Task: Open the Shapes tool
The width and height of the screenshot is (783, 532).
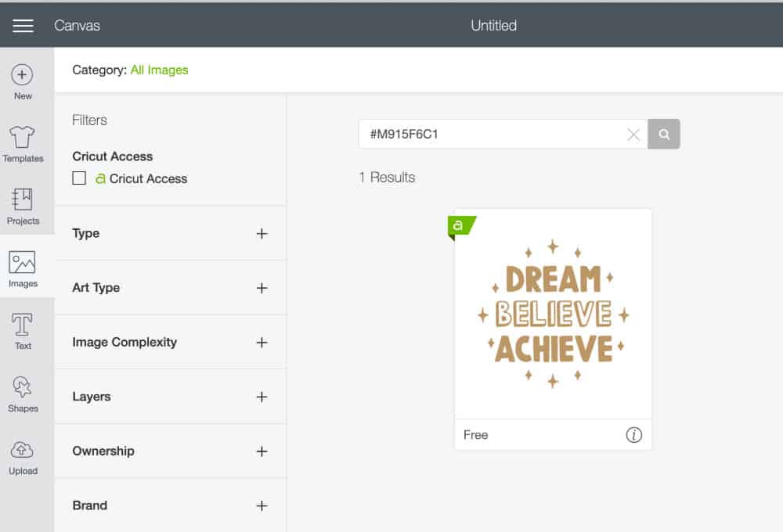Action: click(23, 394)
